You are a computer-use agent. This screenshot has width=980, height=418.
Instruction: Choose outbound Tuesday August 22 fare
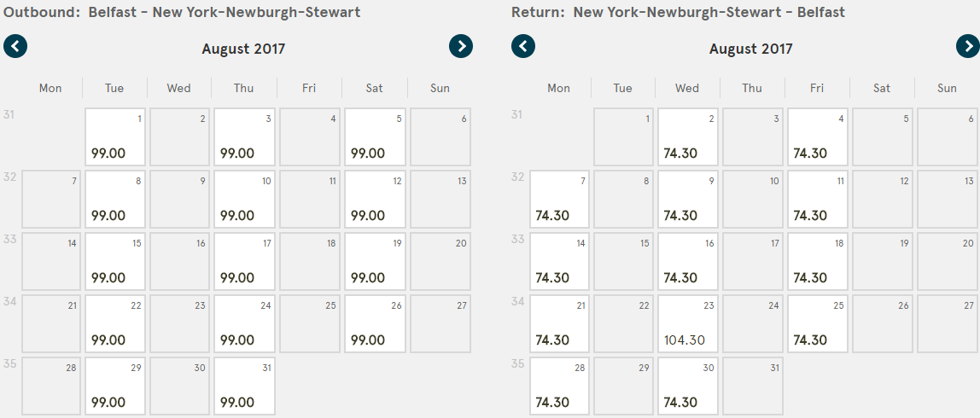(115, 323)
